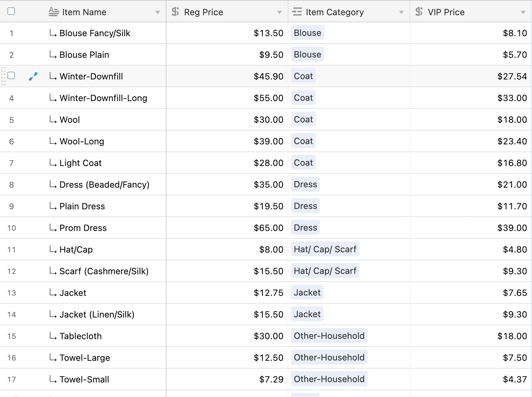532x397 pixels.
Task: Click the Item Name text field icon
Action: 54,12
